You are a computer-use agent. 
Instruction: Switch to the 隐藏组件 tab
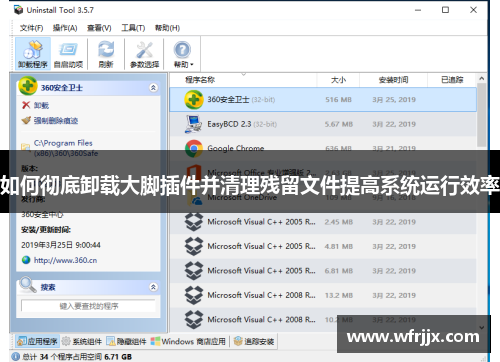(126, 341)
